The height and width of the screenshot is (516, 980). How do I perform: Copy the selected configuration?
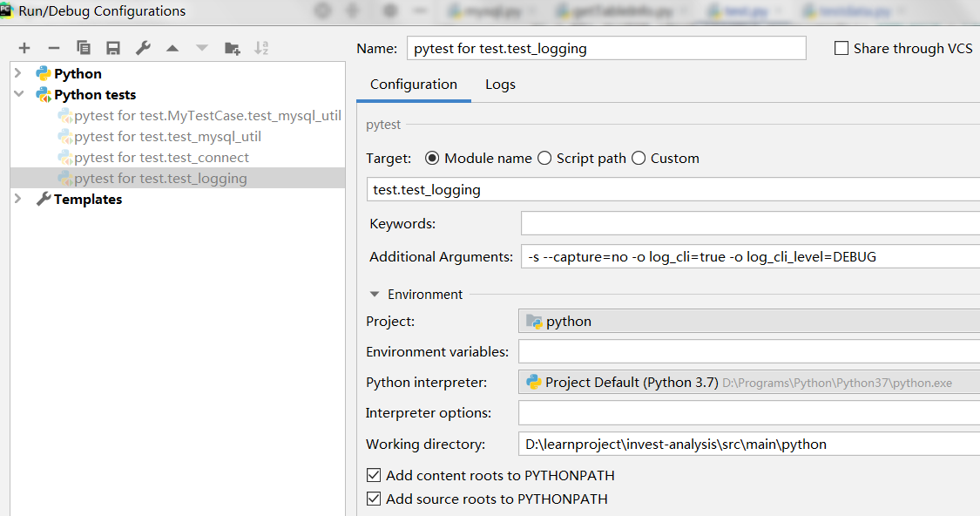click(x=83, y=48)
